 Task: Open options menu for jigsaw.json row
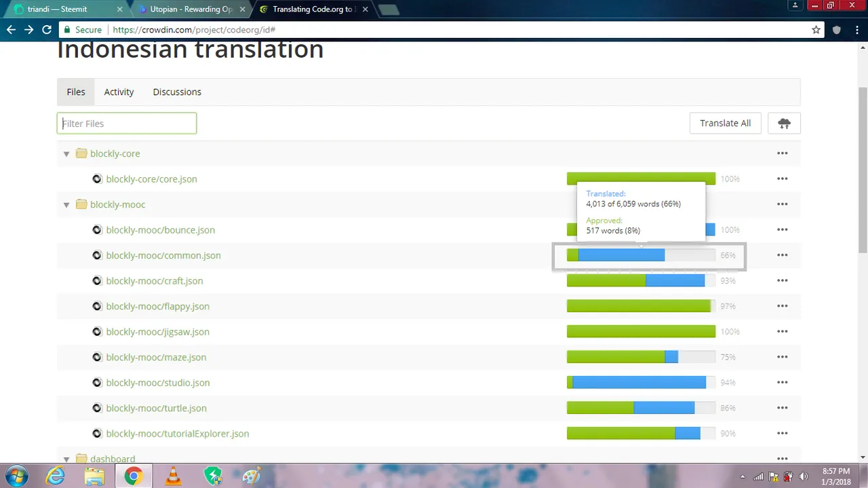(x=783, y=332)
